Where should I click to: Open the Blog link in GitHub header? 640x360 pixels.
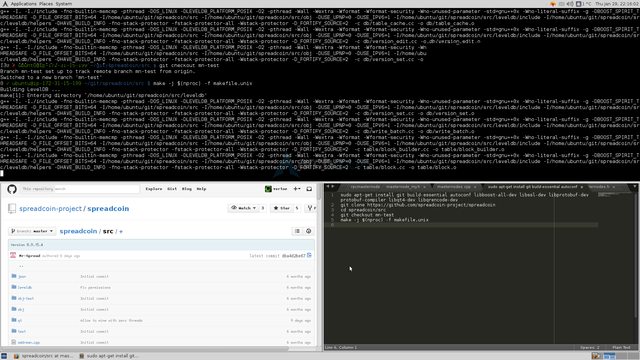187,189
